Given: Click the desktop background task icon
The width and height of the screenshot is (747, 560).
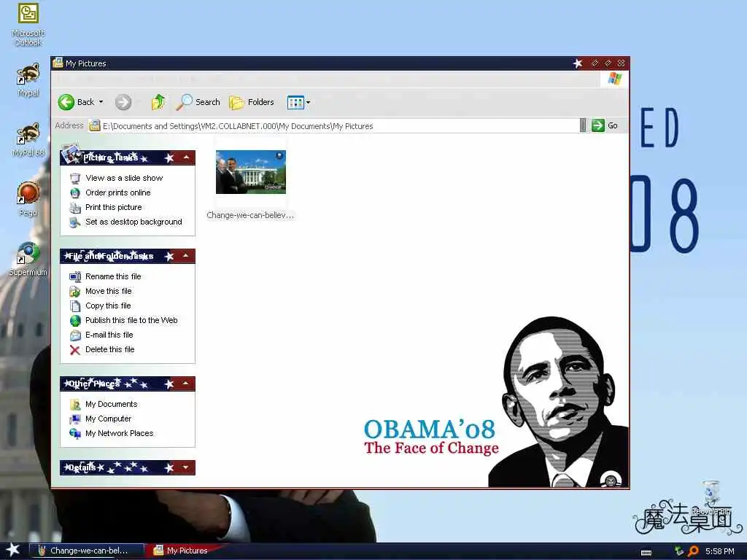Looking at the screenshot, I should click(x=75, y=222).
